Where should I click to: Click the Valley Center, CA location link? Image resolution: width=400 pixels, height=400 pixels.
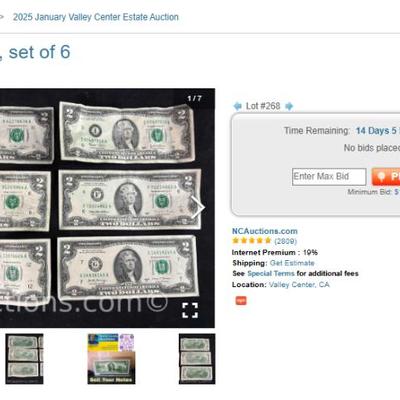click(299, 285)
